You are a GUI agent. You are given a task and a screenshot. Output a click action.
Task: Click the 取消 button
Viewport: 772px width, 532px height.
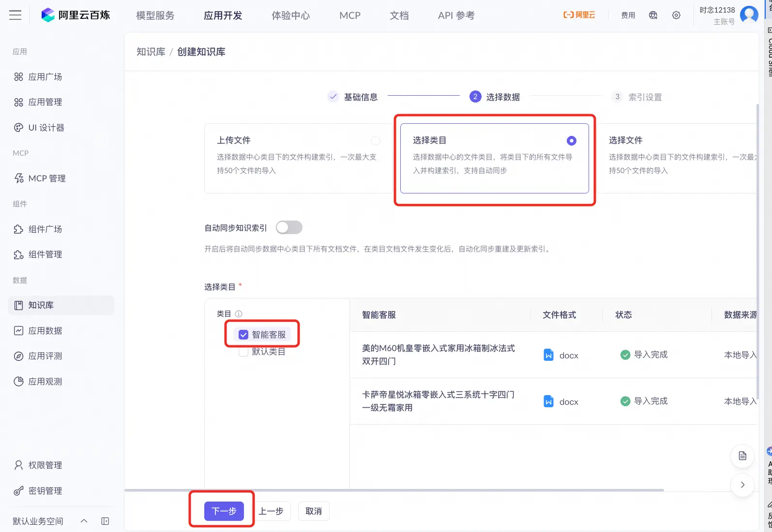pyautogui.click(x=314, y=511)
